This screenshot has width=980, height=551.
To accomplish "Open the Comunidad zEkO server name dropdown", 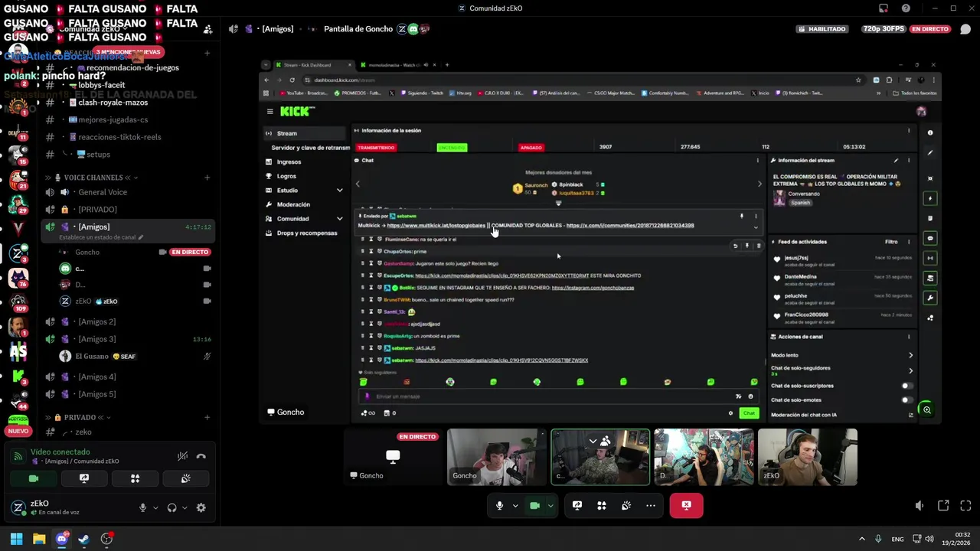I will click(x=92, y=29).
